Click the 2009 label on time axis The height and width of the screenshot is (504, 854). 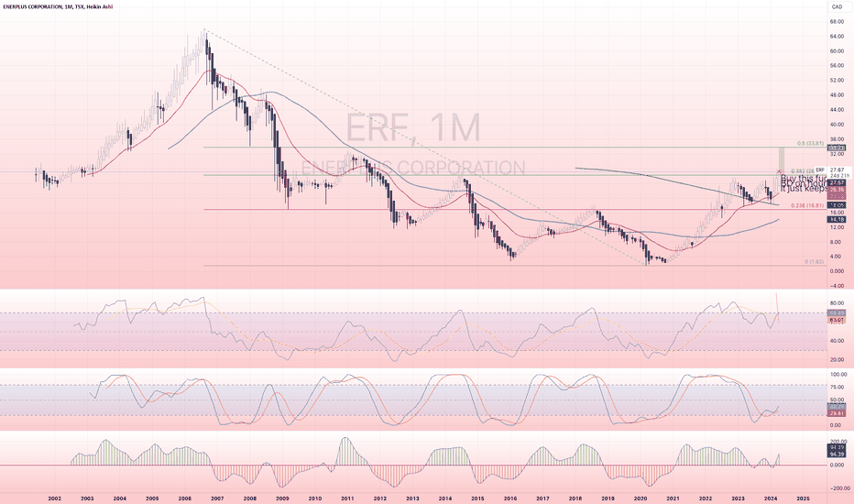point(282,498)
